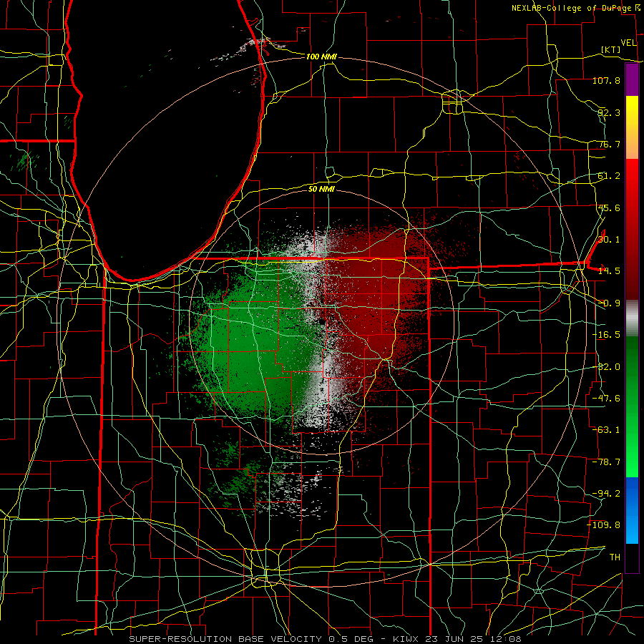Image resolution: width=644 pixels, height=644 pixels.
Task: Click the -16.5 velocity scale value
Action: point(606,335)
